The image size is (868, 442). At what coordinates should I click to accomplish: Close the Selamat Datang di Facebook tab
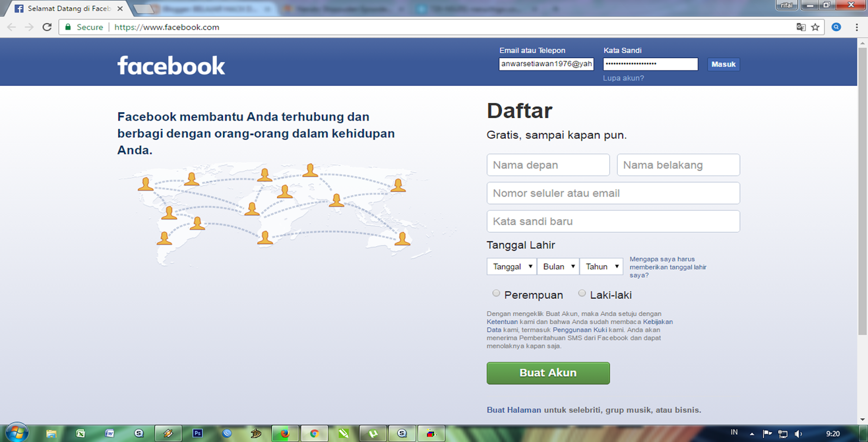coord(120,9)
